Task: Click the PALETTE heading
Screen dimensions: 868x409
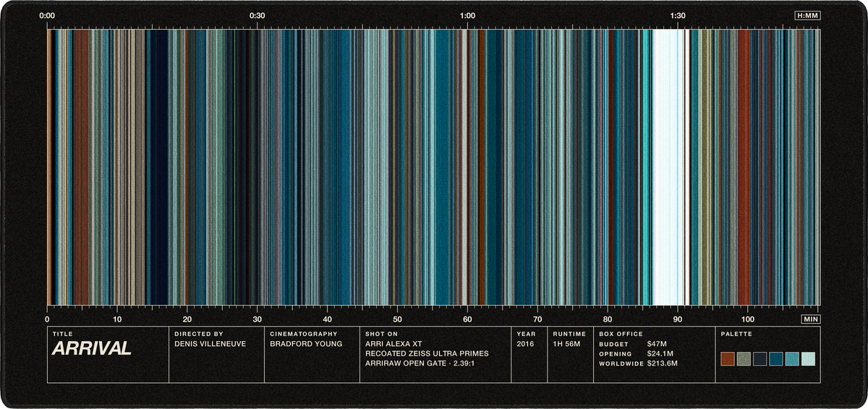Action: (736, 334)
